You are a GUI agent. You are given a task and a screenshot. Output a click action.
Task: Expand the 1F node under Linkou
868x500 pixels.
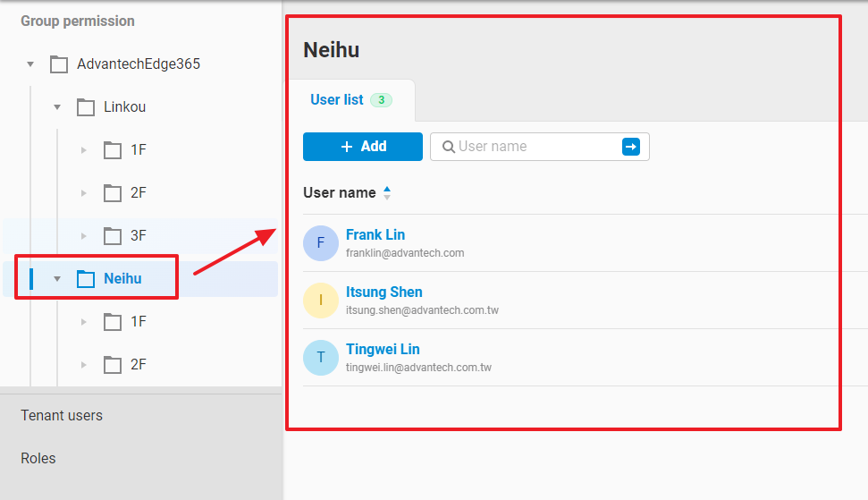84,150
